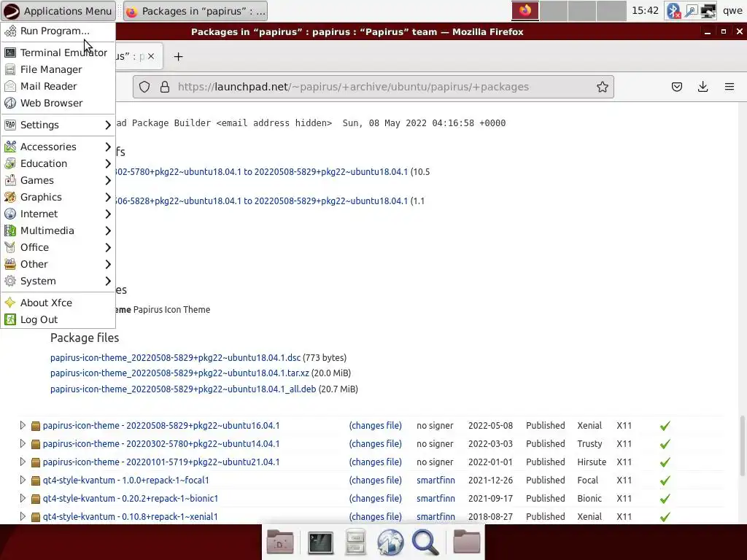Expand the Other submenu

click(58, 264)
